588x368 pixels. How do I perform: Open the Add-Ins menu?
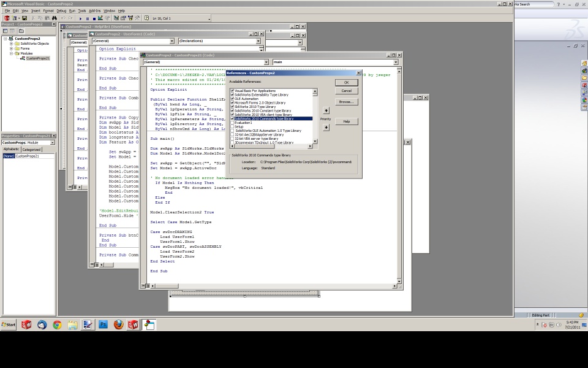94,11
